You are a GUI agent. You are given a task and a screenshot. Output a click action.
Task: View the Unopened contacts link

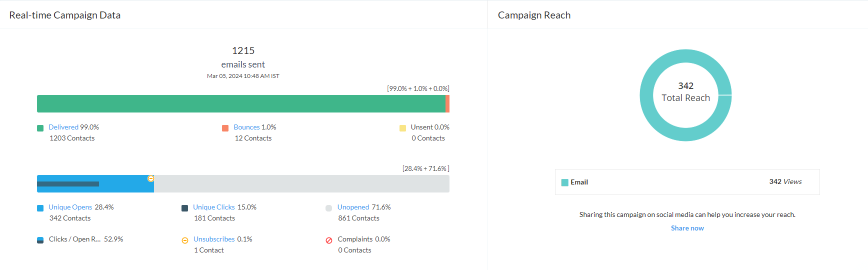353,207
